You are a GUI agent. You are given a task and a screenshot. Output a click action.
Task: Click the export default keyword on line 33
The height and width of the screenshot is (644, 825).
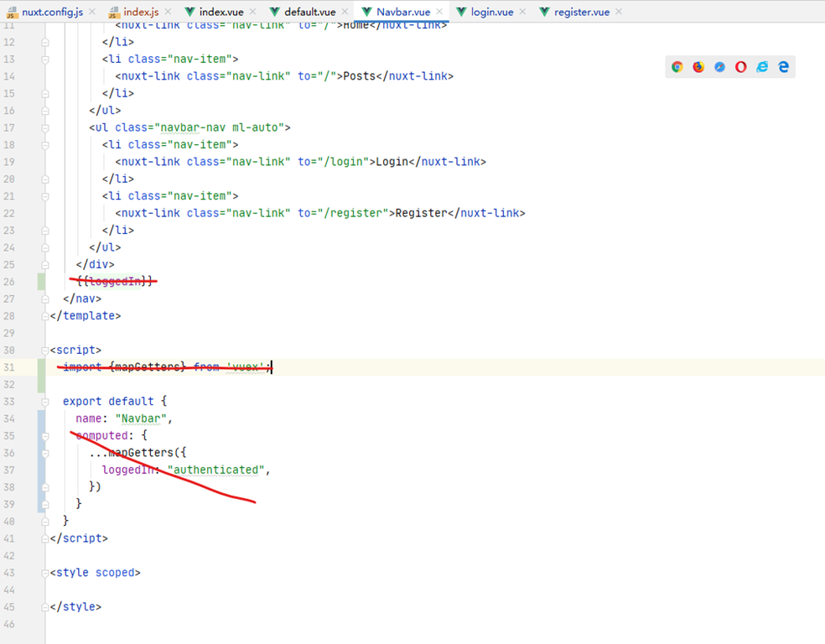[x=108, y=402]
